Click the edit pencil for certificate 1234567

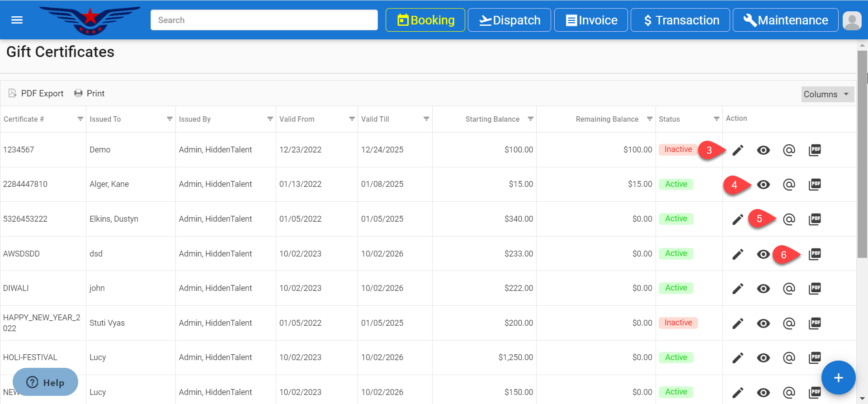(738, 150)
